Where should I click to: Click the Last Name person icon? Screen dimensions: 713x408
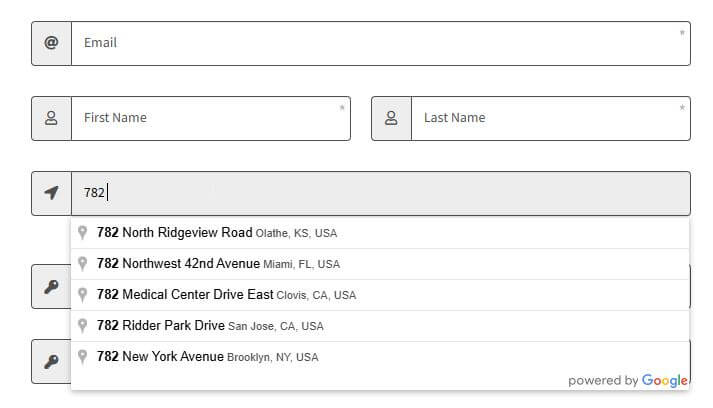click(x=391, y=118)
